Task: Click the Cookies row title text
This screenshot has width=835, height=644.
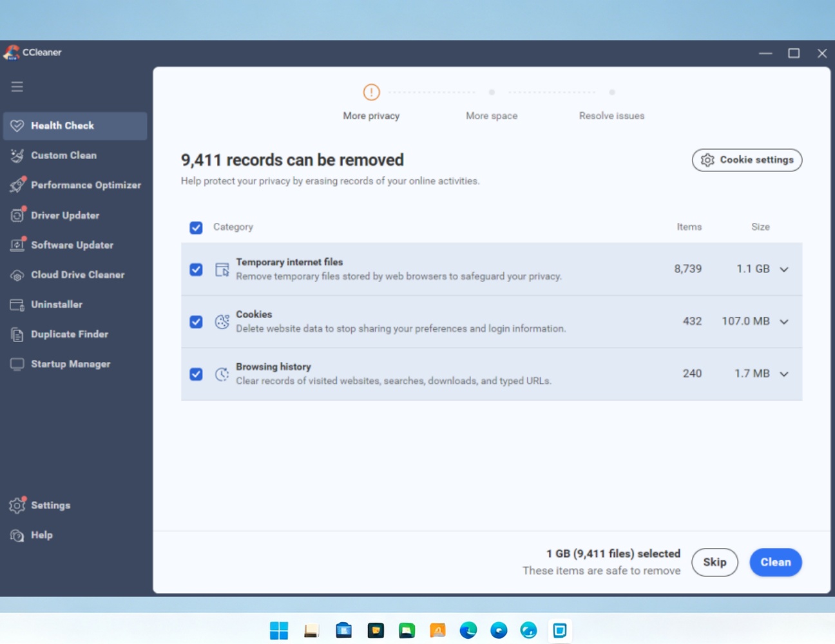Action: coord(254,314)
